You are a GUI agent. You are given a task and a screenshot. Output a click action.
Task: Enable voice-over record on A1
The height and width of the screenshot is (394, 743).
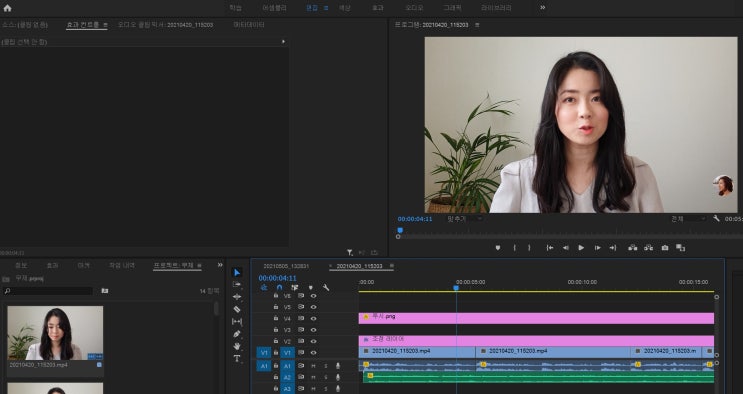point(338,366)
